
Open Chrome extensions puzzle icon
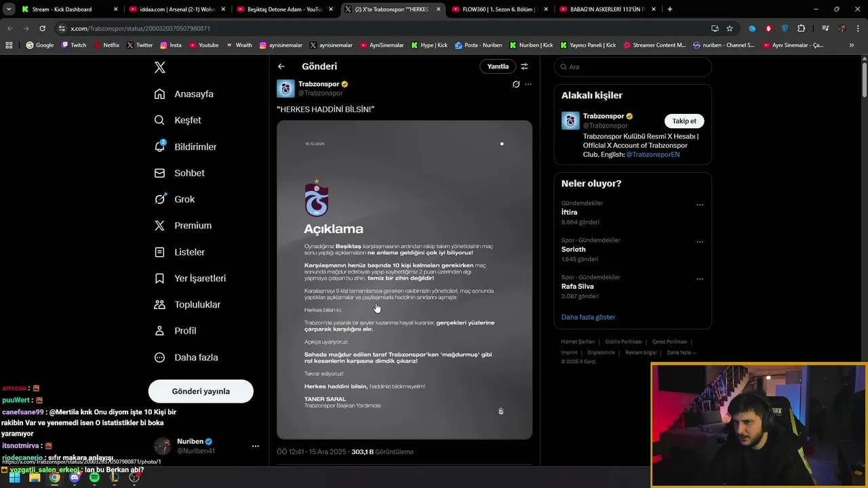coord(802,28)
